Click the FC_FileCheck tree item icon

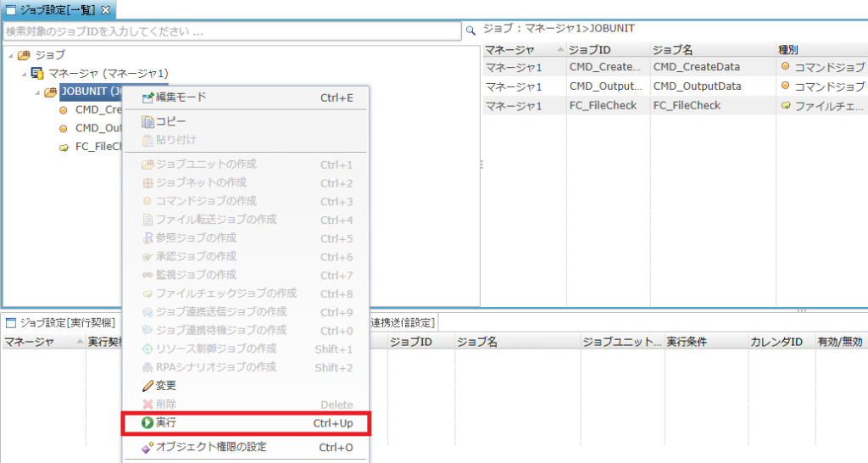pos(64,147)
